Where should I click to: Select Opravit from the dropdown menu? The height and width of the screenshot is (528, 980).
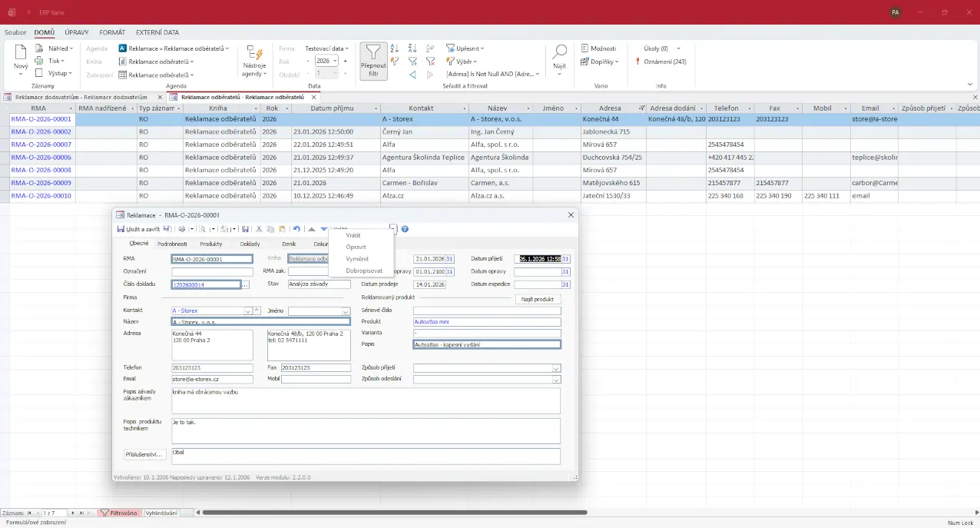[356, 247]
